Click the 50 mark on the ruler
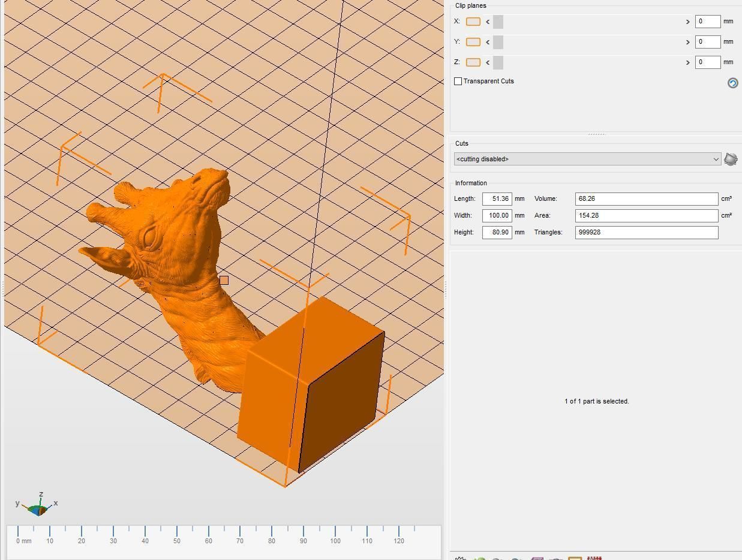Viewport: 742px width, 560px height. [x=176, y=541]
